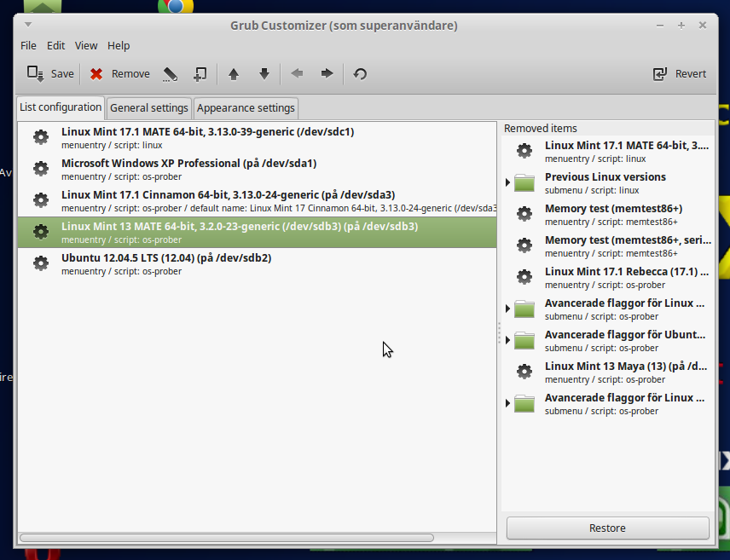Move selected entry down with arrow
This screenshot has width=730, height=560.
point(264,73)
